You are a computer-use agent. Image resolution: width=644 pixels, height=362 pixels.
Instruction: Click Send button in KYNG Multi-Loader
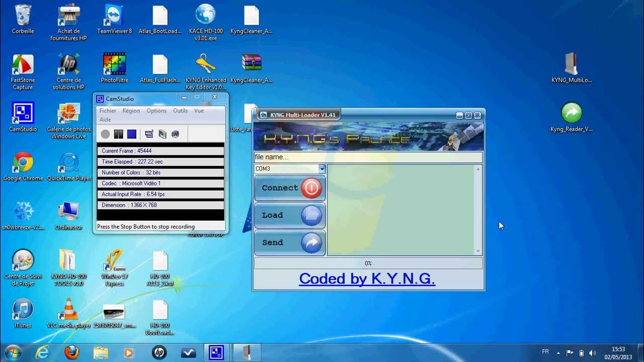[290, 242]
